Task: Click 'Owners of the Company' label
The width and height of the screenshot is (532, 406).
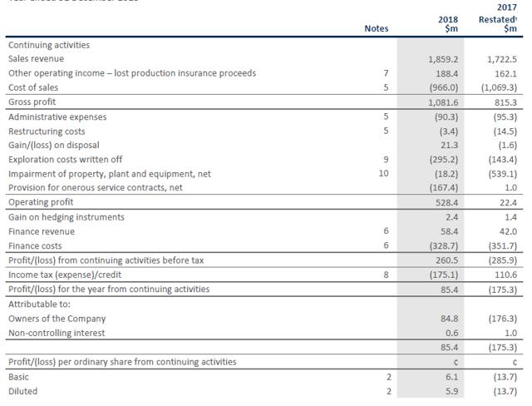Action: pyautogui.click(x=57, y=319)
